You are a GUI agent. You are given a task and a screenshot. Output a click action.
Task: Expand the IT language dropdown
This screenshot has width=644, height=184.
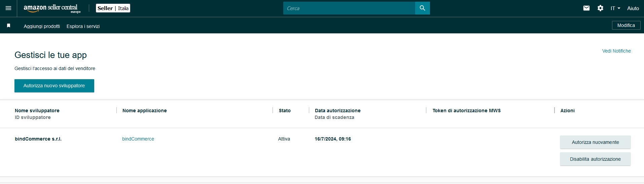tap(615, 8)
